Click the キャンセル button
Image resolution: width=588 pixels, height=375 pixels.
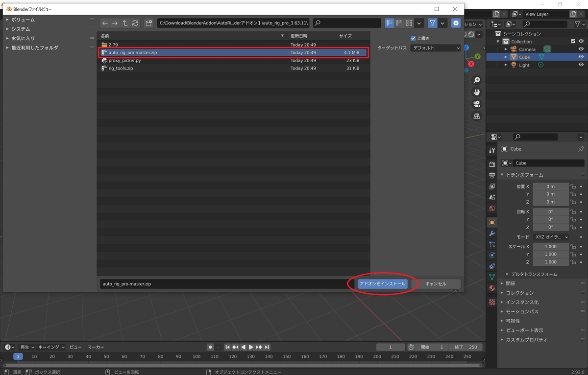tap(436, 284)
